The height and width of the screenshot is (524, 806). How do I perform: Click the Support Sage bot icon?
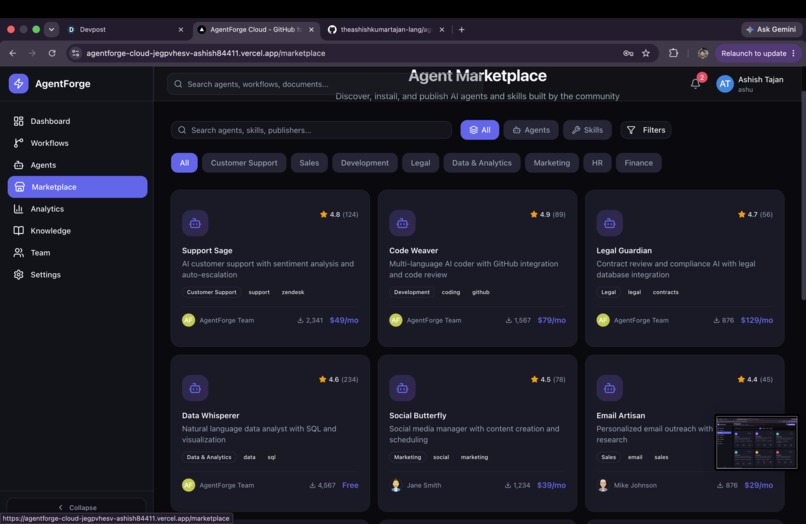195,223
